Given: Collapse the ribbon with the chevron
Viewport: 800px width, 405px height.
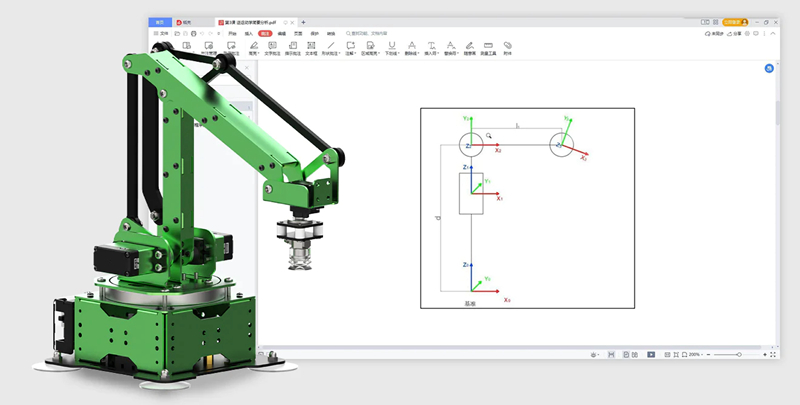Looking at the screenshot, I should (773, 33).
